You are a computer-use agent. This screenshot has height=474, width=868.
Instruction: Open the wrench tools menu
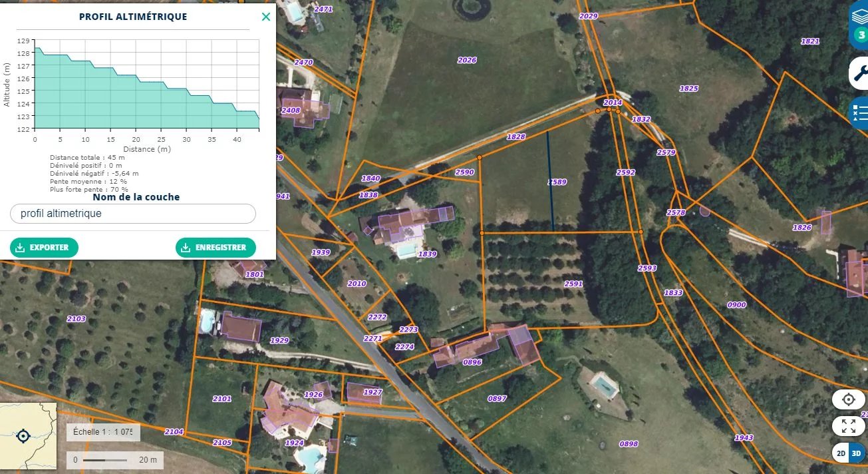[859, 73]
